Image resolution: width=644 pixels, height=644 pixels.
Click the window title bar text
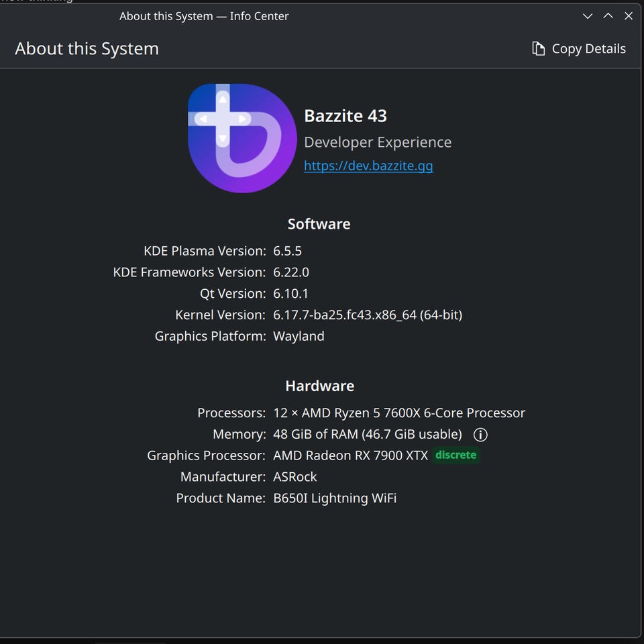(x=204, y=16)
